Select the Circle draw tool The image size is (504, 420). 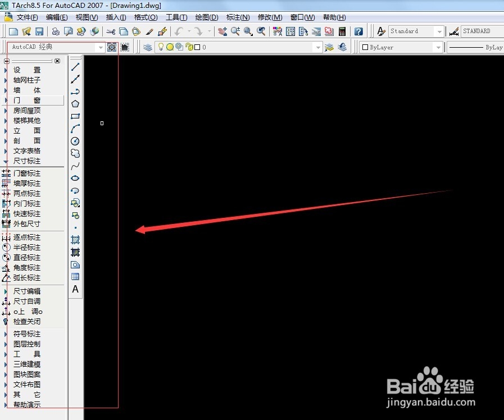[75, 141]
